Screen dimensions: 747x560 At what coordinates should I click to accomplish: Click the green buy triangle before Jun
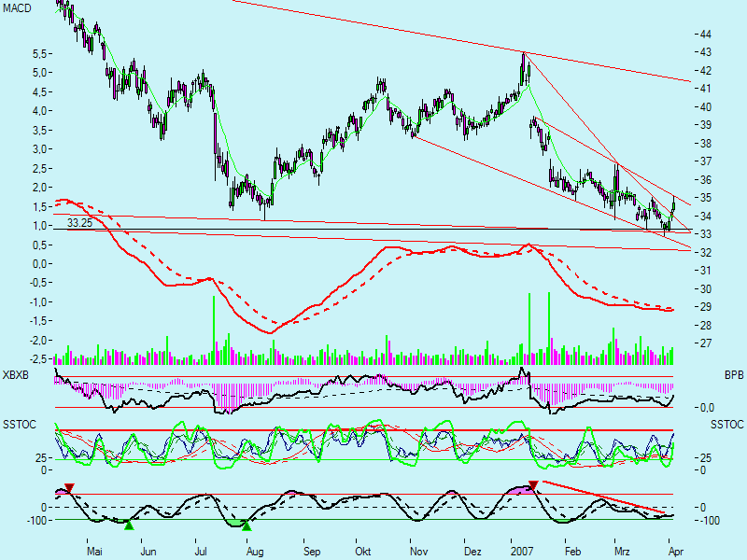click(x=129, y=525)
